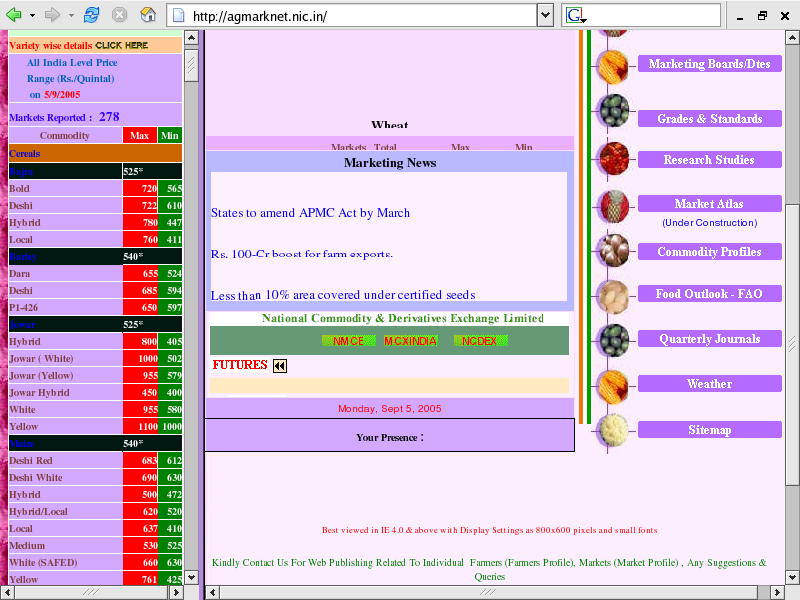Click the NMCE exchange button
The width and height of the screenshot is (800, 600).
click(x=348, y=341)
